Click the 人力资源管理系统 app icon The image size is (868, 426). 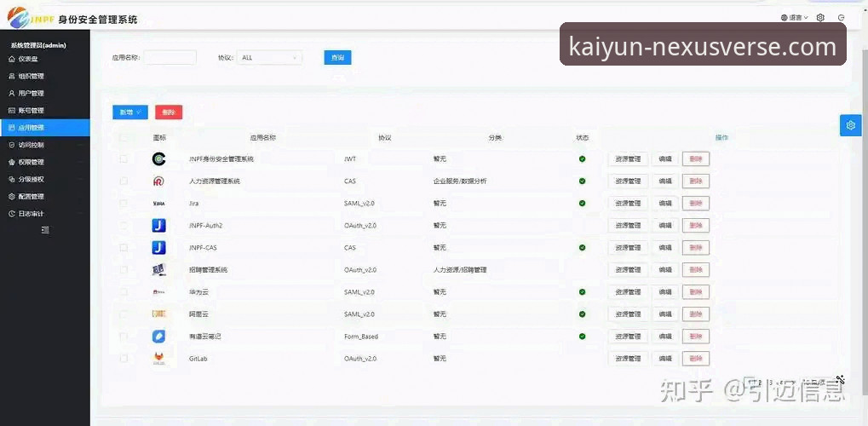tap(159, 181)
